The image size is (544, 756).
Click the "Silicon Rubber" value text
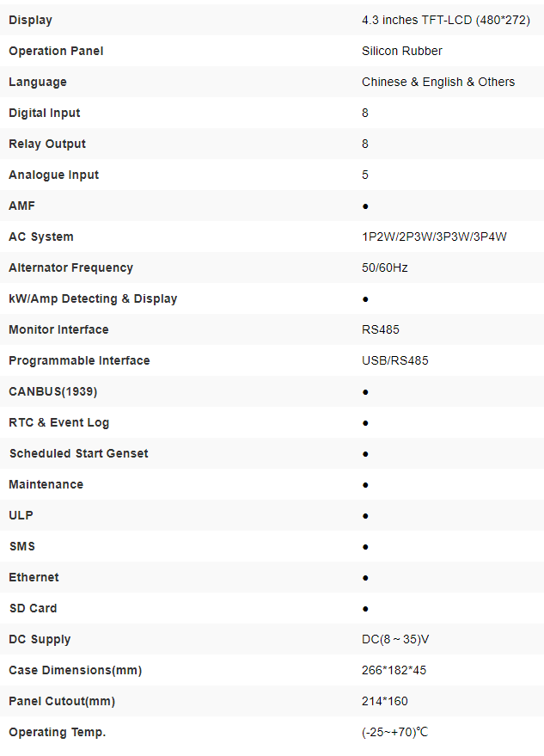[402, 51]
